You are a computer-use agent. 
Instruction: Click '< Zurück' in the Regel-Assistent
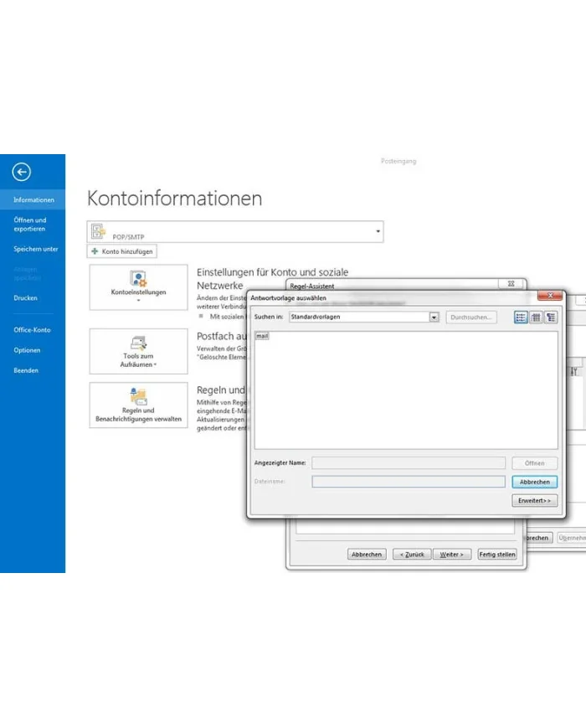(x=412, y=555)
